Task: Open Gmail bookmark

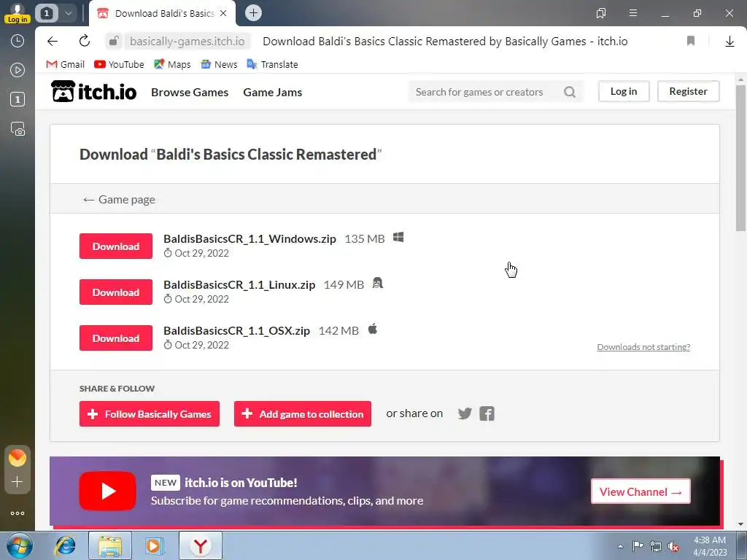Action: tap(65, 64)
